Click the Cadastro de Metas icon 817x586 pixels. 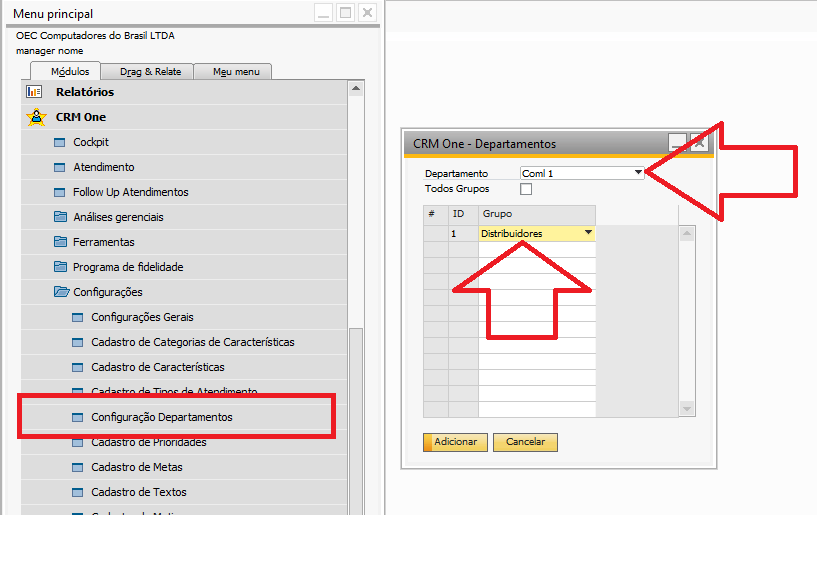[x=77, y=467]
